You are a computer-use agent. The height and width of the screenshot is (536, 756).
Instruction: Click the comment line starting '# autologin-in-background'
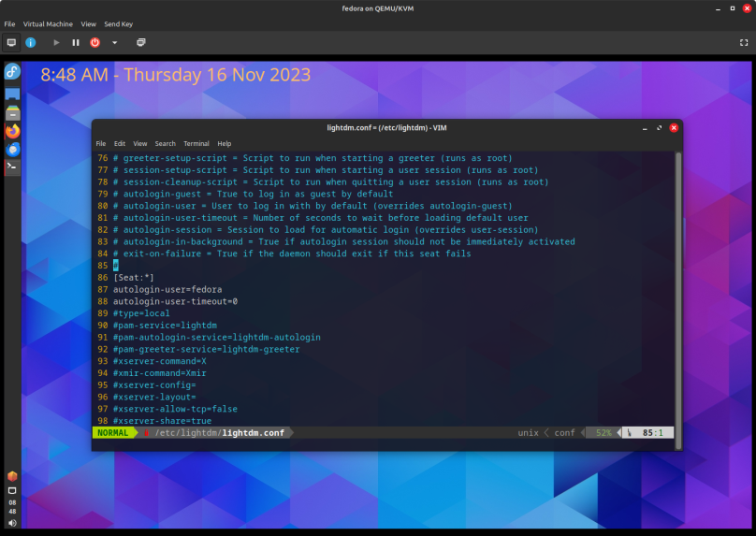point(344,241)
